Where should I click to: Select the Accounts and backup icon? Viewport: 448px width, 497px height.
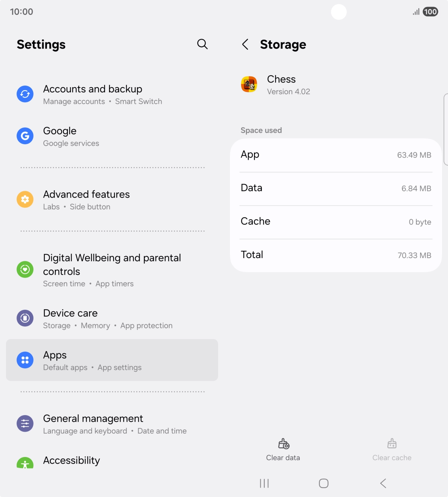(x=25, y=94)
